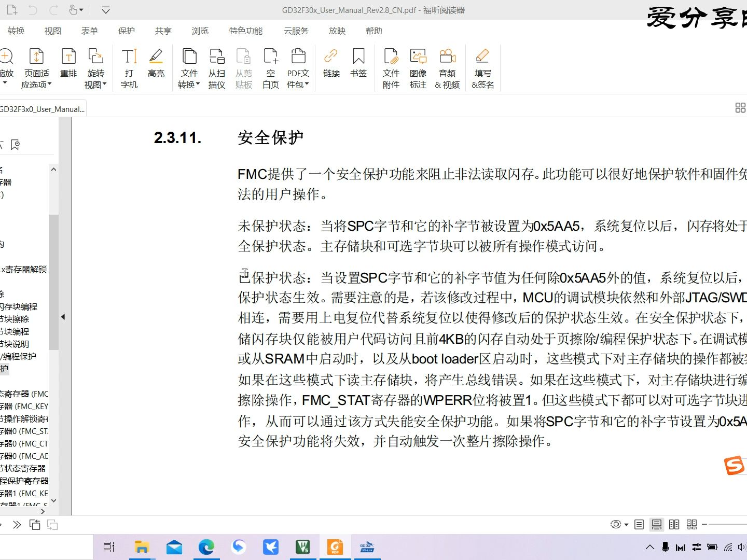
Task: Open the 浏览 ribbon tab
Action: point(200,31)
